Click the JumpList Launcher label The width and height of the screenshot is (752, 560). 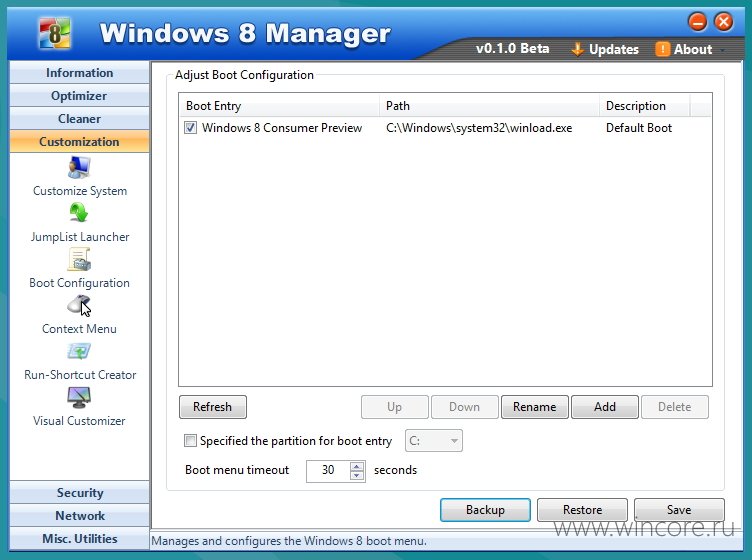pos(80,237)
